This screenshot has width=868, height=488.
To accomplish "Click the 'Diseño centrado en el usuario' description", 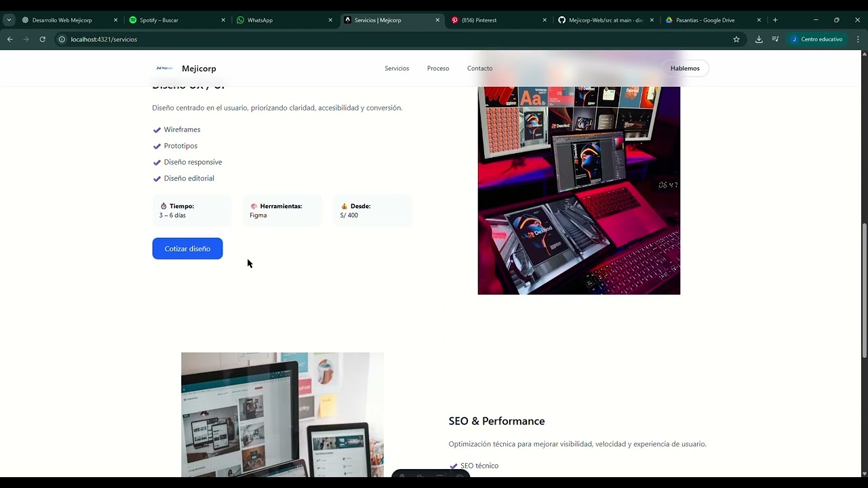I will [x=277, y=108].
